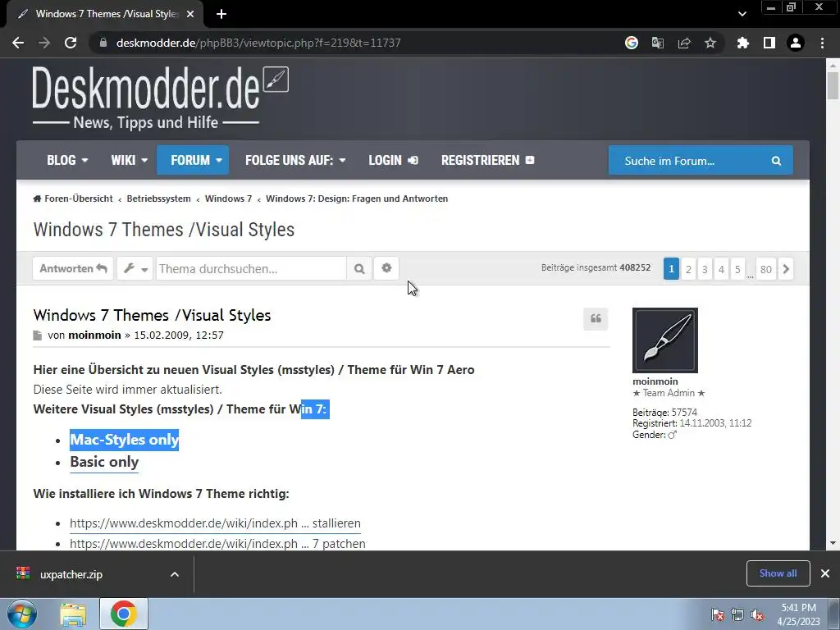Close the downloads bar

click(825, 573)
